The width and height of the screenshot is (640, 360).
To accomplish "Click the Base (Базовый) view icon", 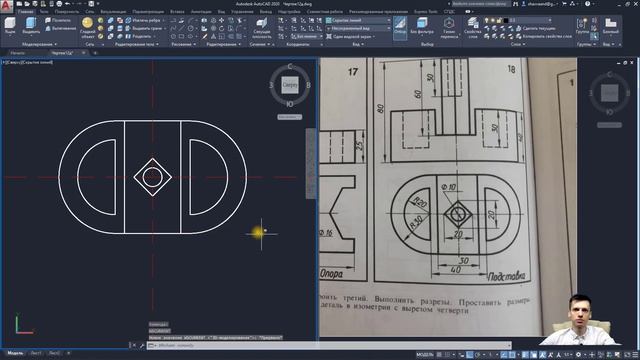I will [x=611, y=26].
